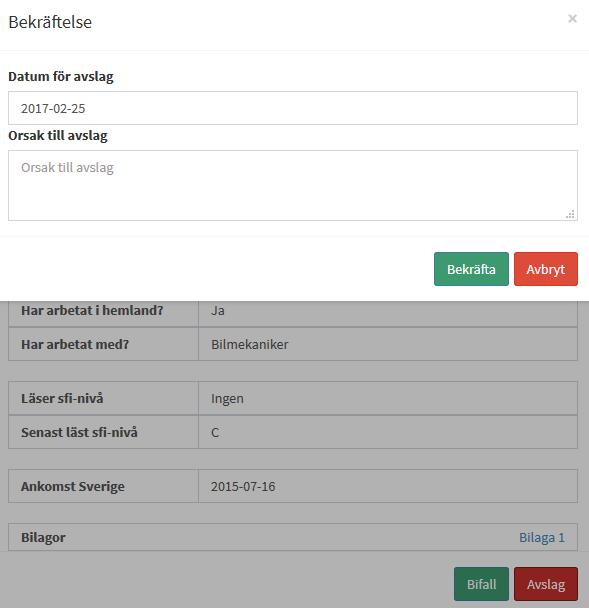Click the Senast läst sfi-nivå value C

coord(215,432)
